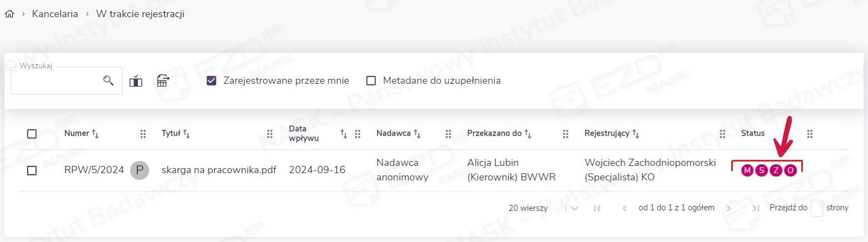Click the M status badge
The height and width of the screenshot is (242, 868).
tap(747, 170)
